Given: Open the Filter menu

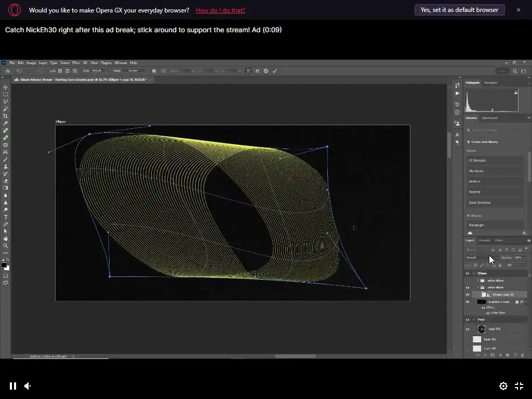Looking at the screenshot, I should (x=76, y=63).
